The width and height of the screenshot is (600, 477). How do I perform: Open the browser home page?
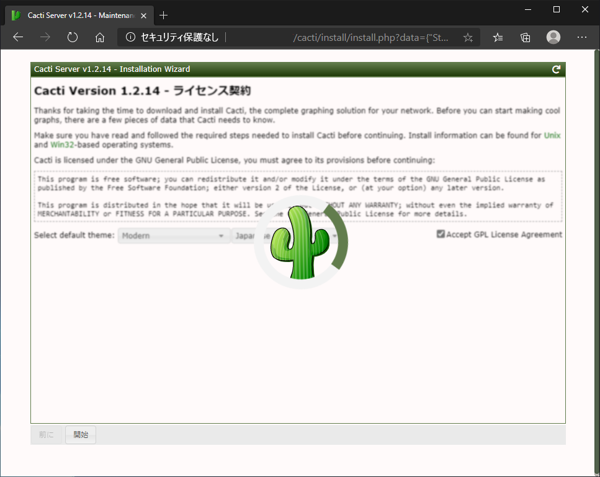(x=100, y=37)
